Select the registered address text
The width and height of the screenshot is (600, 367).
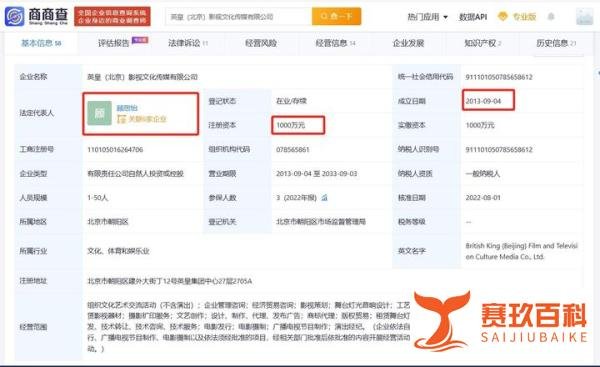click(170, 281)
